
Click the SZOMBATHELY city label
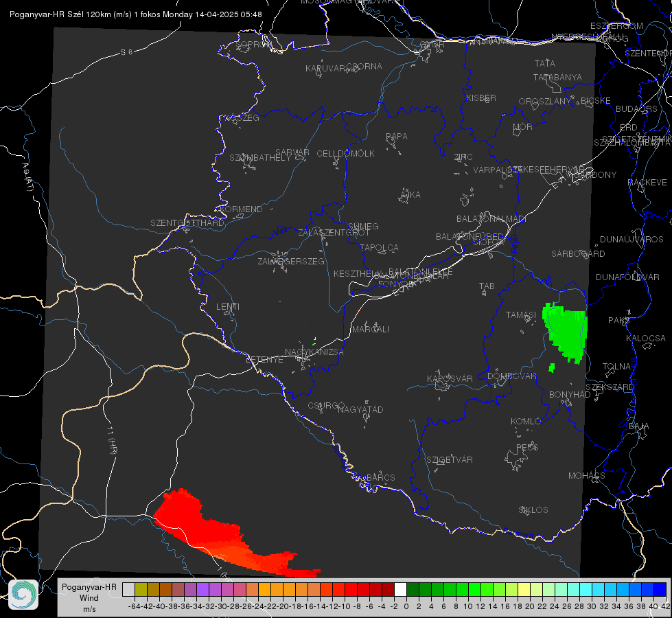click(x=260, y=158)
